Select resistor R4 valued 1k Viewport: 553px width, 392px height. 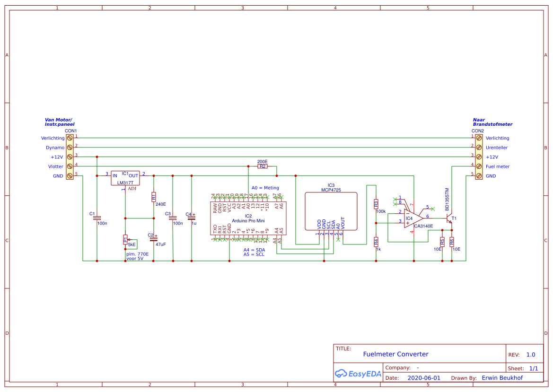(376, 243)
